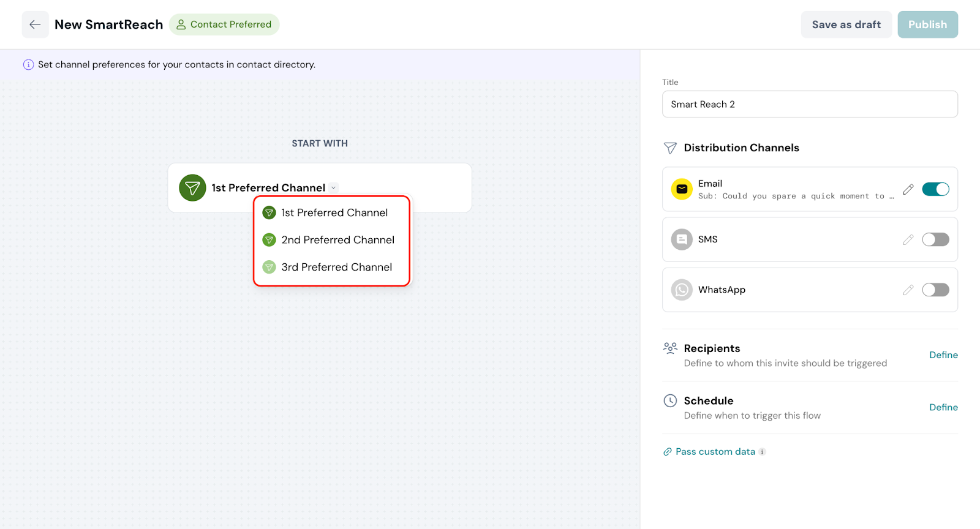Image resolution: width=980 pixels, height=529 pixels.
Task: Select 1st Preferred Channel from the list
Action: click(x=334, y=213)
